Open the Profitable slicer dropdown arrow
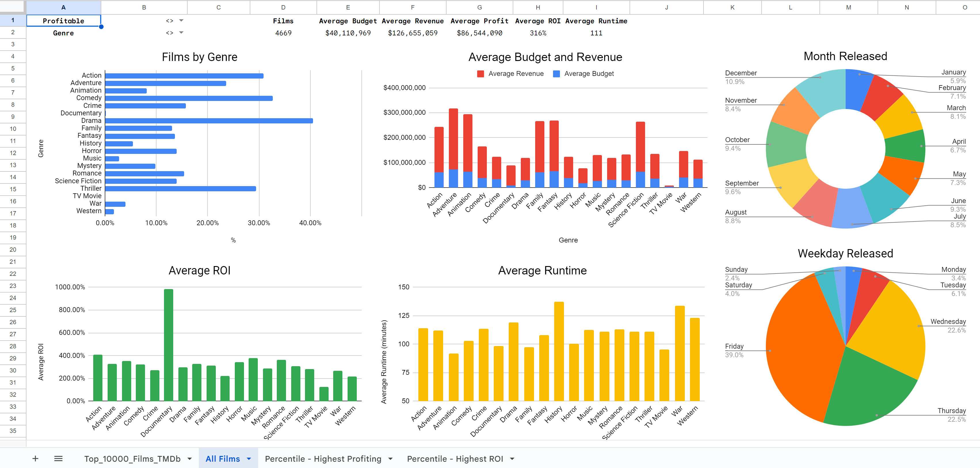Viewport: 980px width, 468px height. (x=182, y=20)
